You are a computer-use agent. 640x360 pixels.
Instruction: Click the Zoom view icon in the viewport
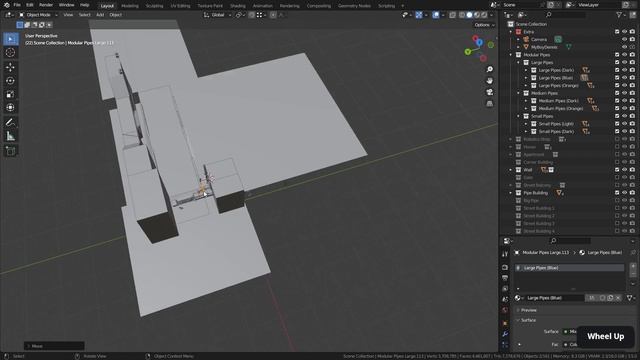[x=489, y=69]
